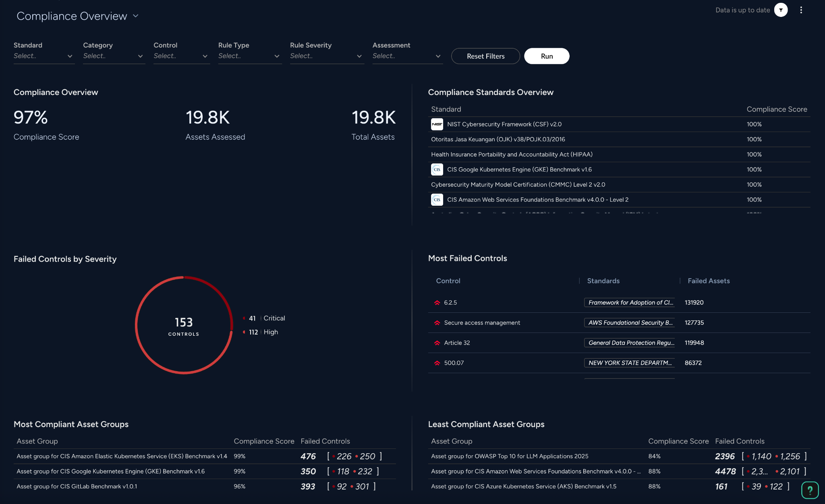This screenshot has height=504, width=825.
Task: Open the filter icon beside Data is up to date
Action: tap(781, 10)
